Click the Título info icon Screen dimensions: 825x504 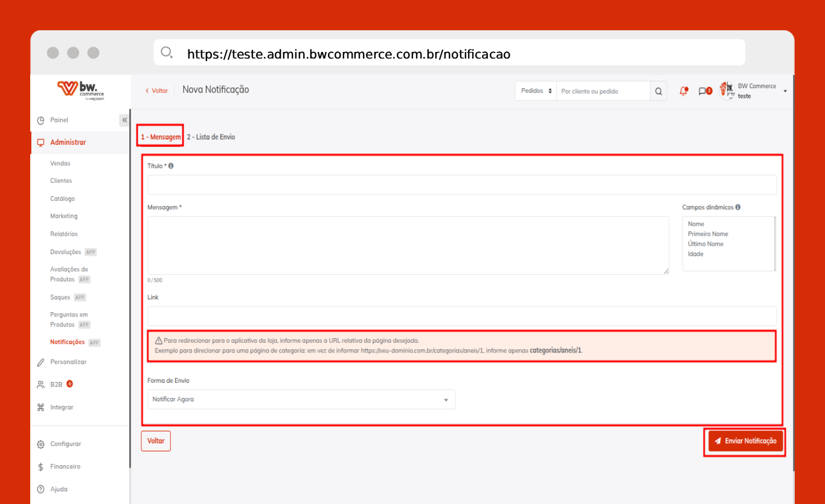click(171, 166)
